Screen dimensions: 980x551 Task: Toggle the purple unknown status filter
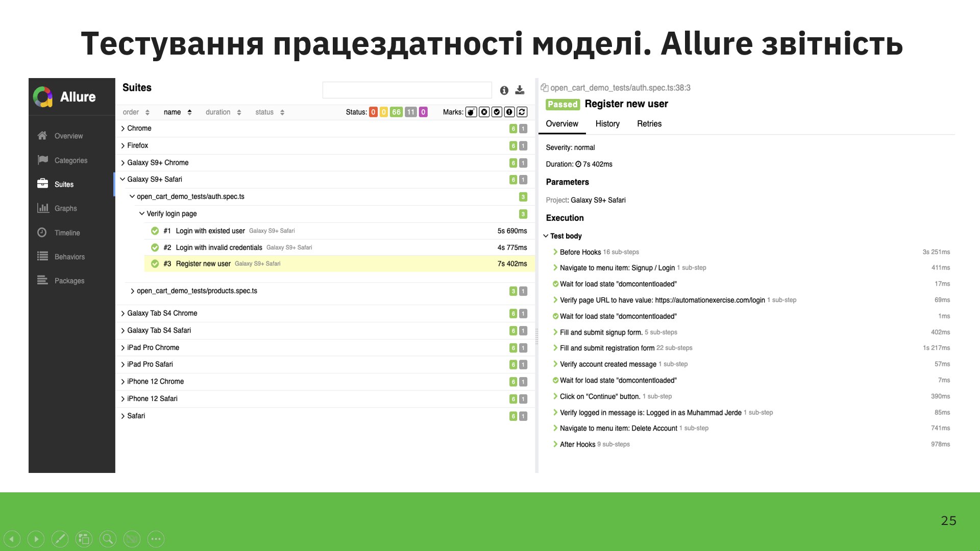pos(423,112)
